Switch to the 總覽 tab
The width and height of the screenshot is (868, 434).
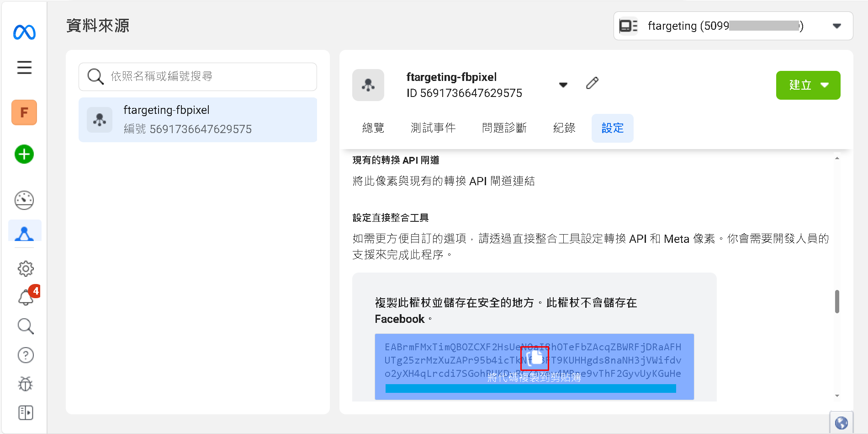pyautogui.click(x=373, y=128)
